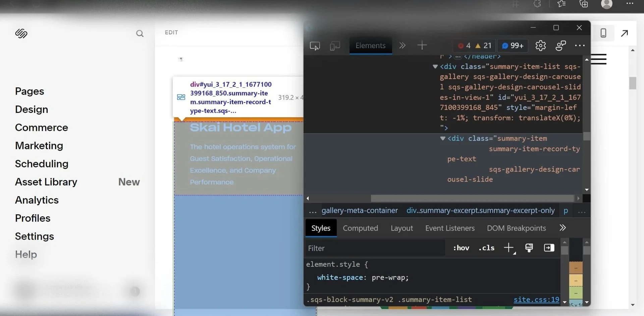
Task: Open the DevTools three-dot customization menu
Action: tap(580, 45)
